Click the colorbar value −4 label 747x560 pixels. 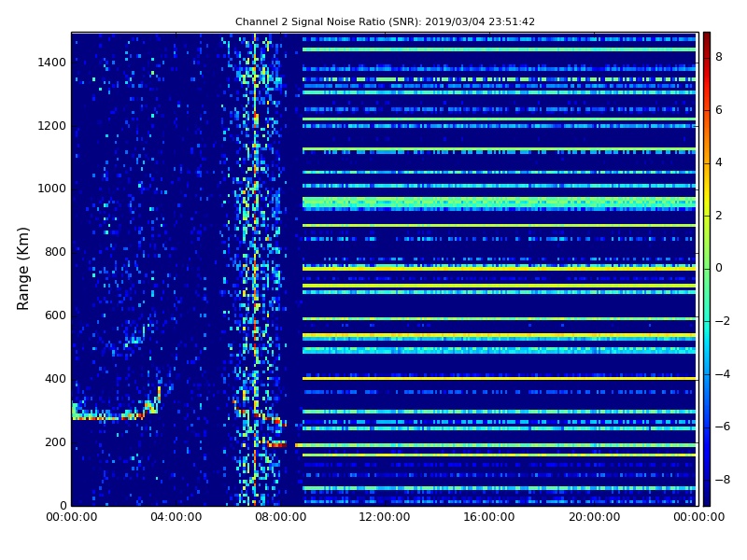[x=722, y=374]
